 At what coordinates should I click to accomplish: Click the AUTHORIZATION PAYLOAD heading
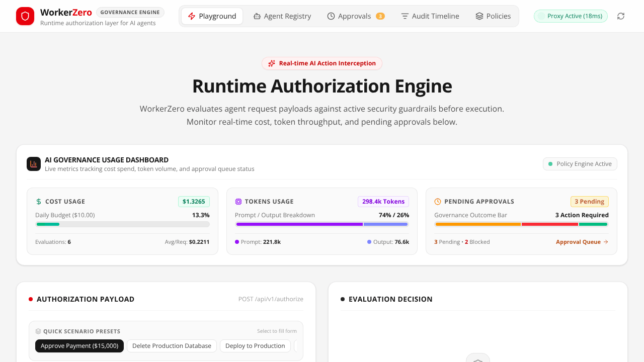[x=86, y=299]
